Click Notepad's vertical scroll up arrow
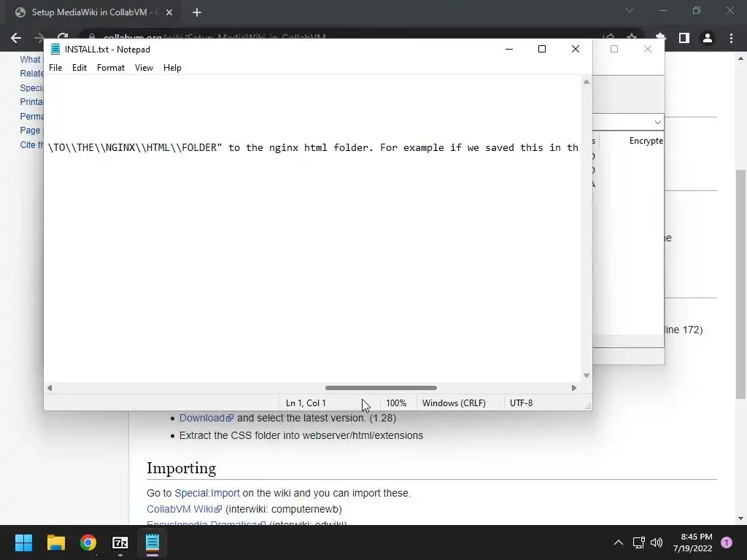 pos(587,82)
